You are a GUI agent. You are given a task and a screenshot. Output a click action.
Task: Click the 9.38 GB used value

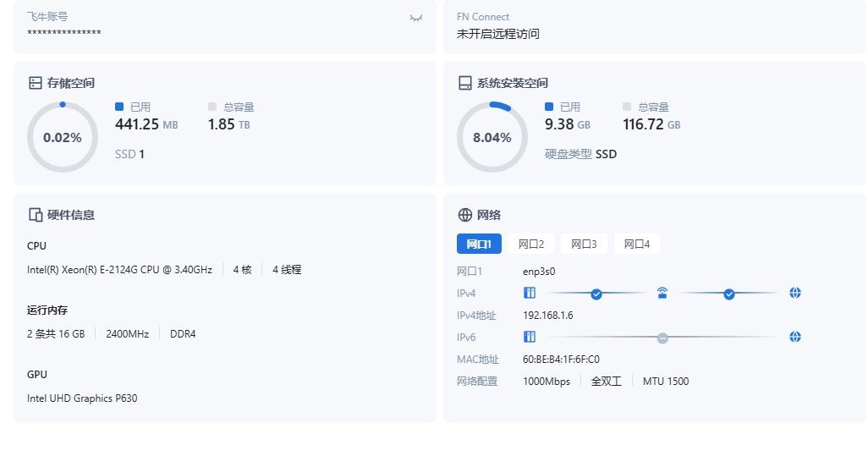[568, 124]
